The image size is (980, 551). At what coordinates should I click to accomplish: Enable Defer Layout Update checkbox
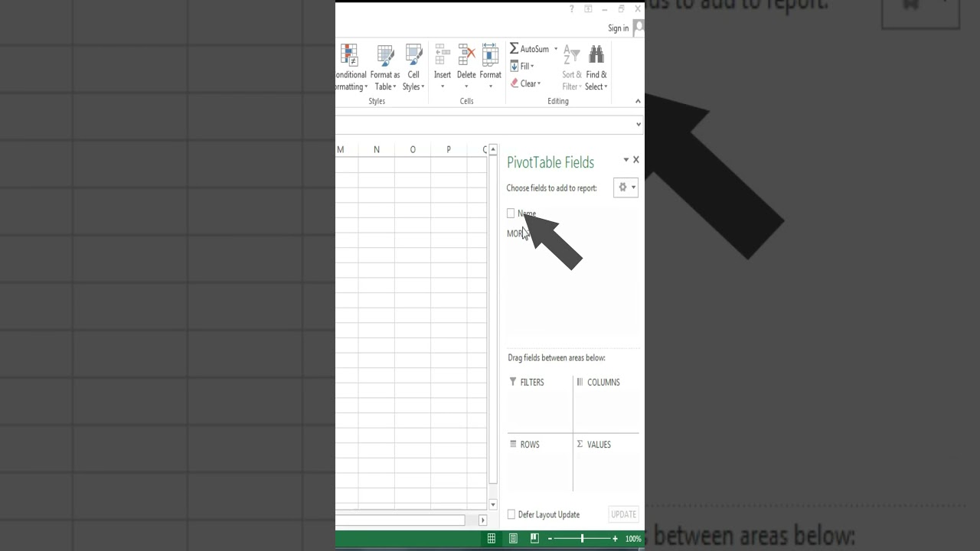(x=511, y=514)
